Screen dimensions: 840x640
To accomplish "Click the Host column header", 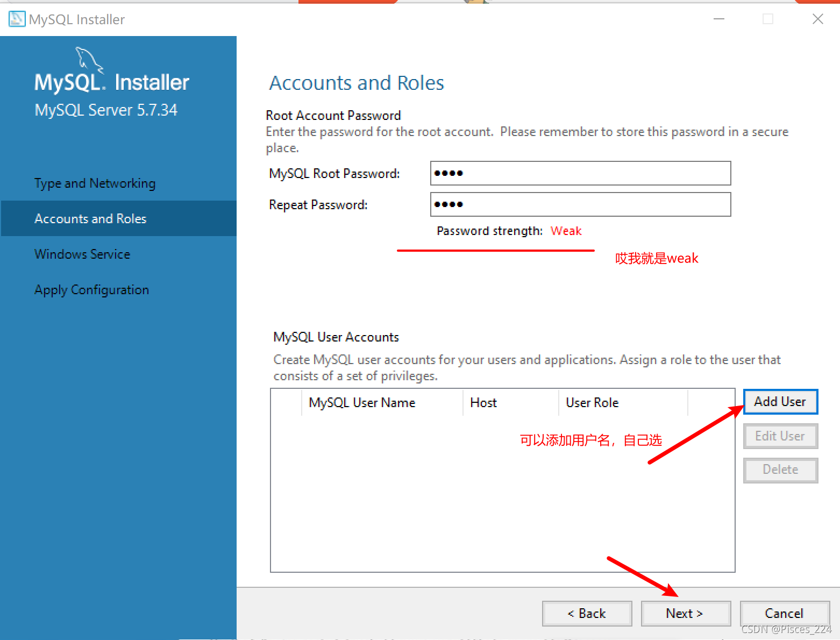I will pyautogui.click(x=511, y=403).
